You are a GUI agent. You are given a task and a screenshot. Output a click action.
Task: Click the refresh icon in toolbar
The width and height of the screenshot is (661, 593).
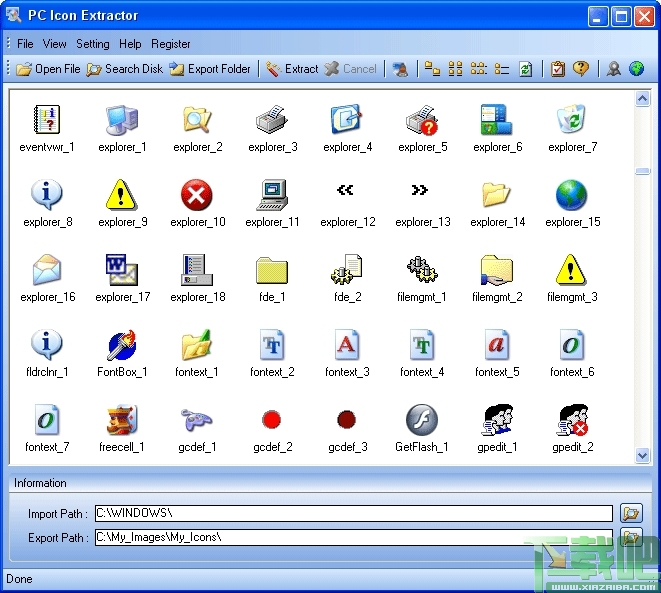click(525, 69)
